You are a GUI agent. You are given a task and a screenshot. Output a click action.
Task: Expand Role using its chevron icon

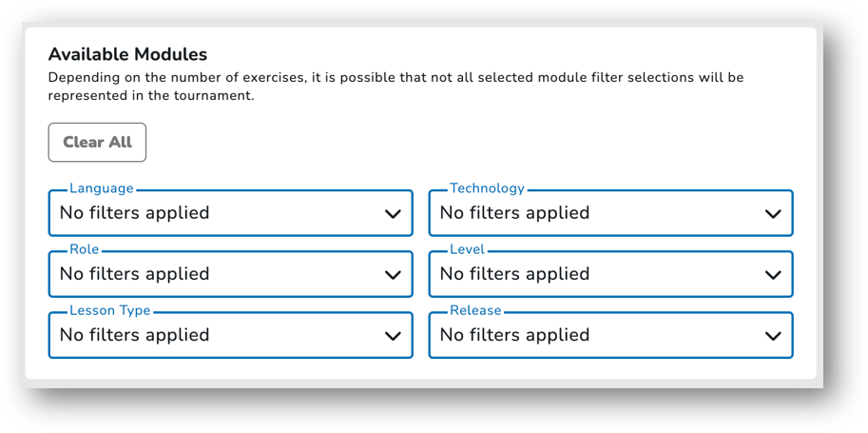coord(393,275)
